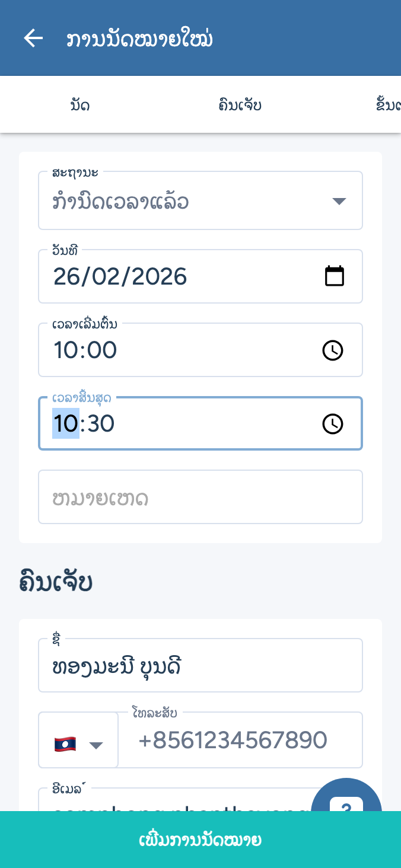Open the floating help question button
The height and width of the screenshot is (868, 401).
pyautogui.click(x=346, y=797)
